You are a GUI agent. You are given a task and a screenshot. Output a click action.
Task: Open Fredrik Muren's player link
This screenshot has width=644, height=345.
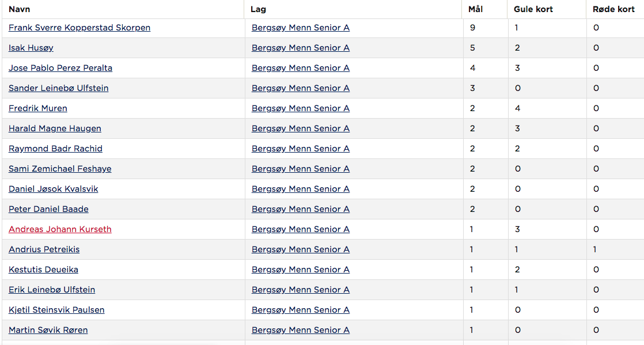click(38, 108)
